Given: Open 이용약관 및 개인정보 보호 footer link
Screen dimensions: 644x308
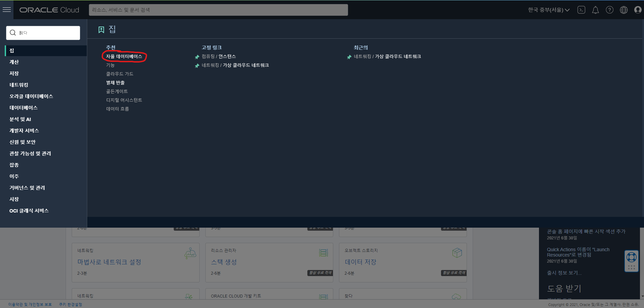Looking at the screenshot, I should pyautogui.click(x=30, y=305).
